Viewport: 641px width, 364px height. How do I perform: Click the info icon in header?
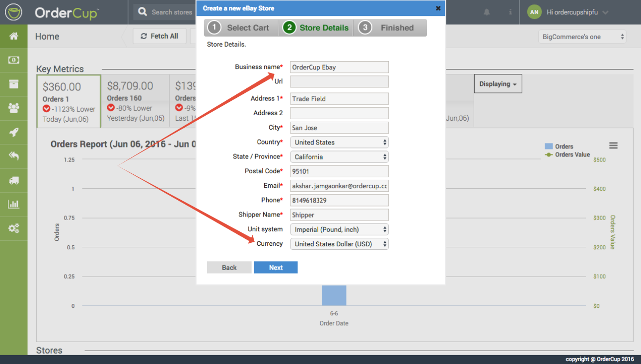click(510, 12)
